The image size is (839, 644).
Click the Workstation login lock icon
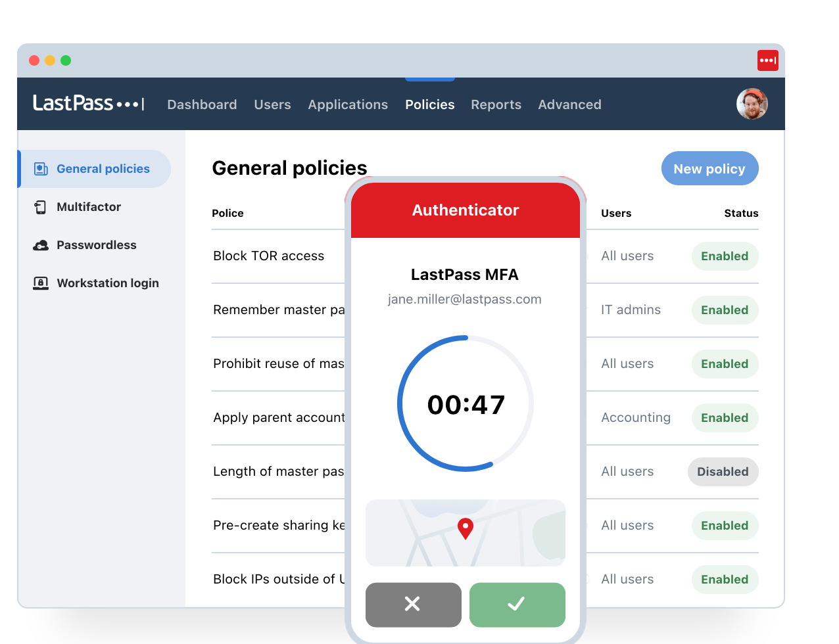coord(40,283)
